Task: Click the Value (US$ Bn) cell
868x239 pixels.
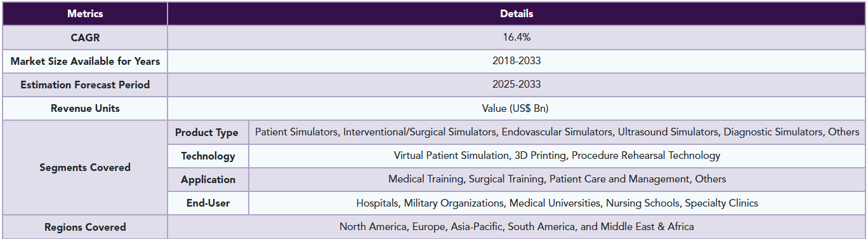Action: [x=516, y=109]
